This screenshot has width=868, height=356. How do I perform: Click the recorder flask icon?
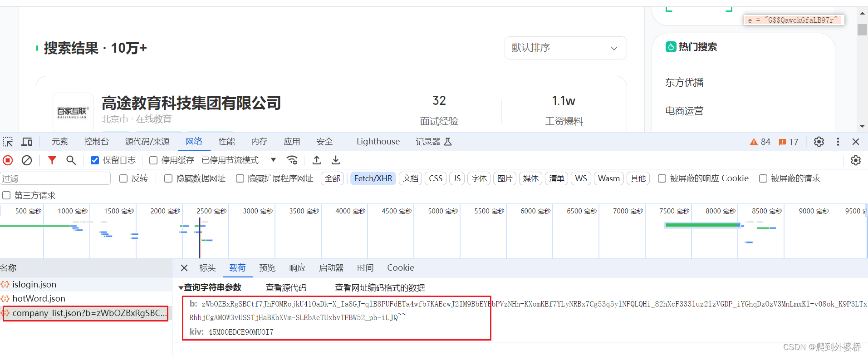(x=448, y=142)
